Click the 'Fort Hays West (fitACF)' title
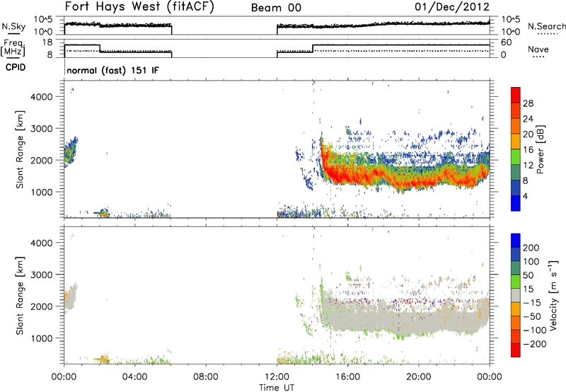 point(139,6)
